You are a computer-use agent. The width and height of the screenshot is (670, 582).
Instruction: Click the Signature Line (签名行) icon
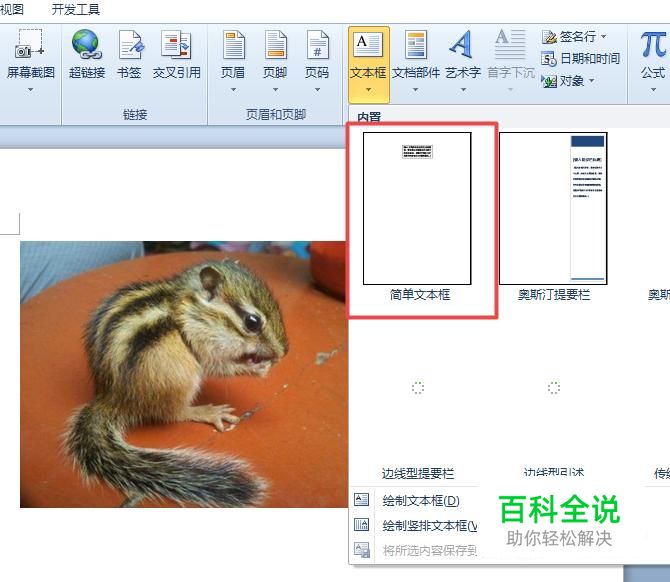coord(549,37)
